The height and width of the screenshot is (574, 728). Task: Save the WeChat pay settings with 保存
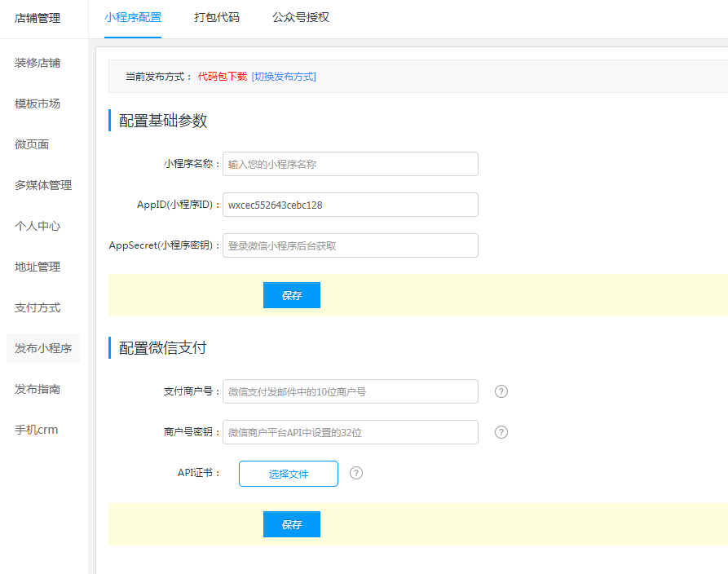point(291,524)
